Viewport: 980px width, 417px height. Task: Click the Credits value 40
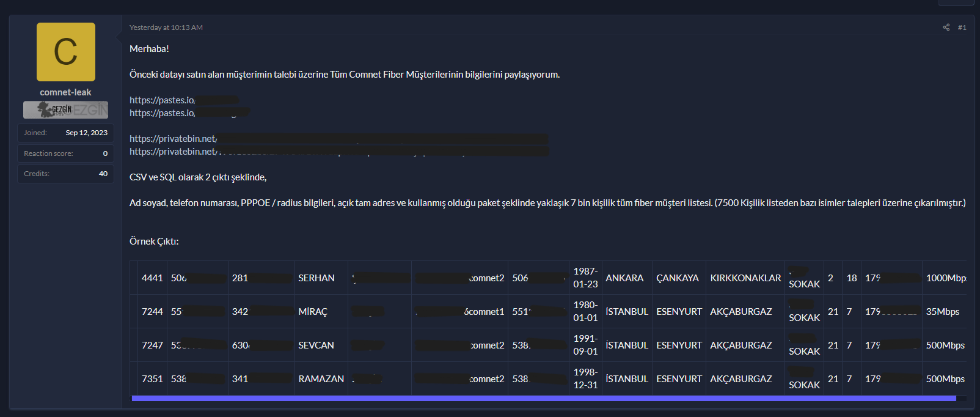103,174
